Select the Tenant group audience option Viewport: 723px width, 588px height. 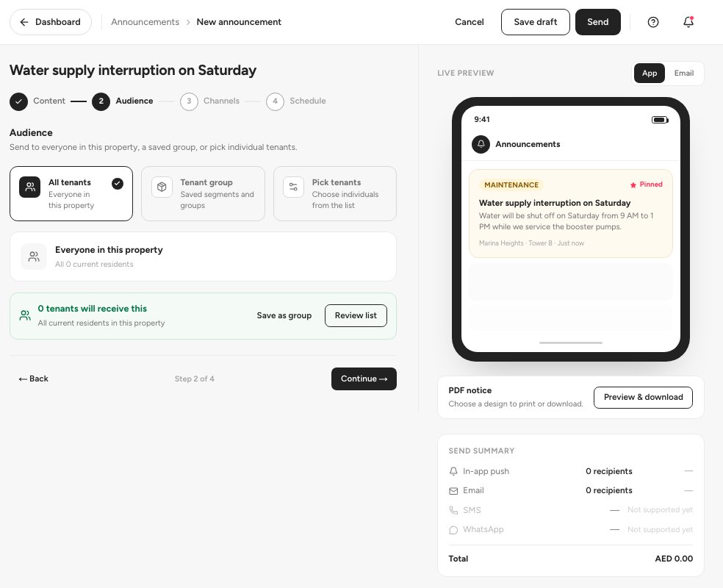(203, 194)
